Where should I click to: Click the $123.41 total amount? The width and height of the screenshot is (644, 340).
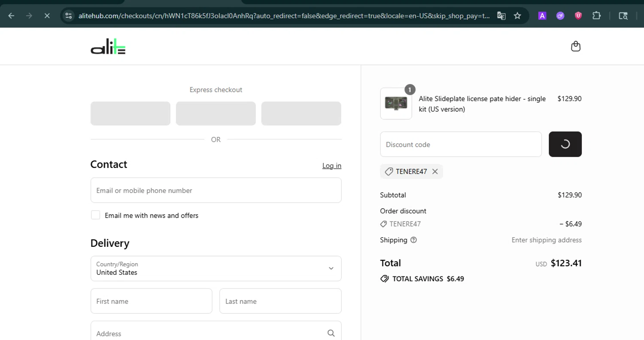coord(566,263)
